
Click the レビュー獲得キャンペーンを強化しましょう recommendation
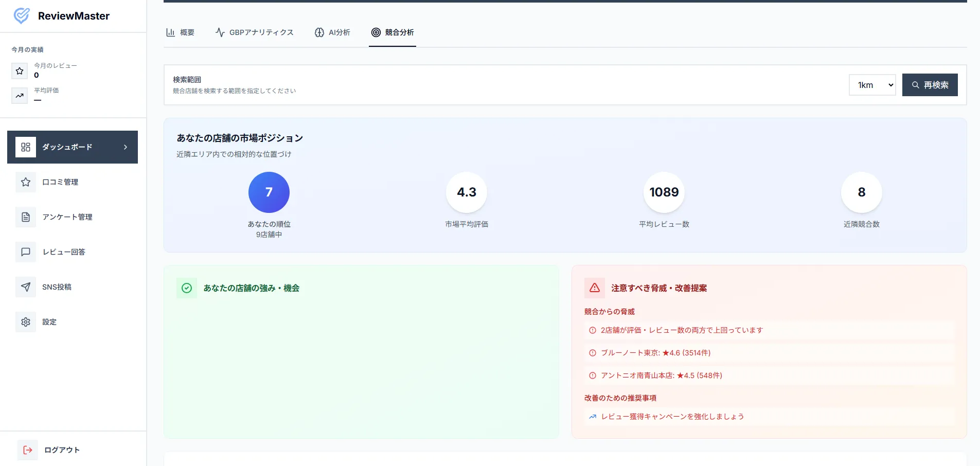coord(769,417)
